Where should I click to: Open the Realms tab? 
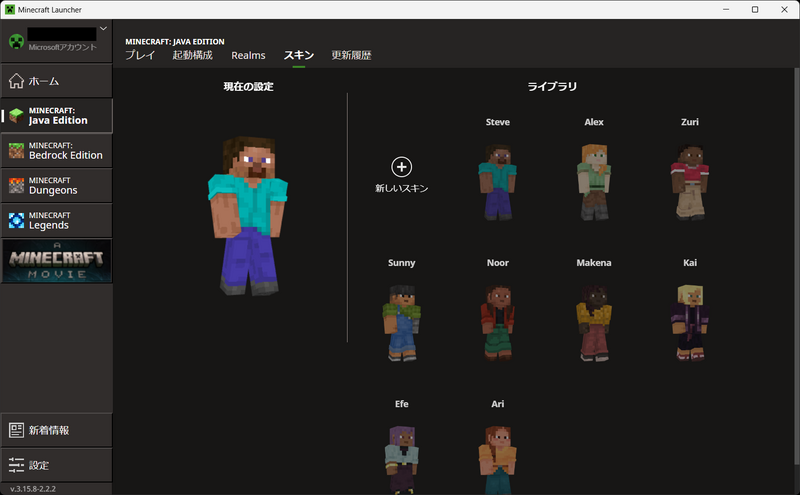click(248, 56)
